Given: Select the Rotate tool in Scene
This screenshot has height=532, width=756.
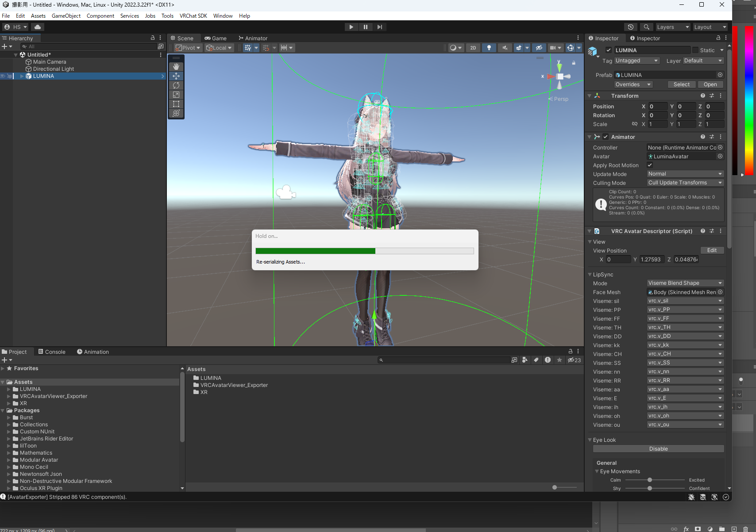Looking at the screenshot, I should pyautogui.click(x=176, y=85).
